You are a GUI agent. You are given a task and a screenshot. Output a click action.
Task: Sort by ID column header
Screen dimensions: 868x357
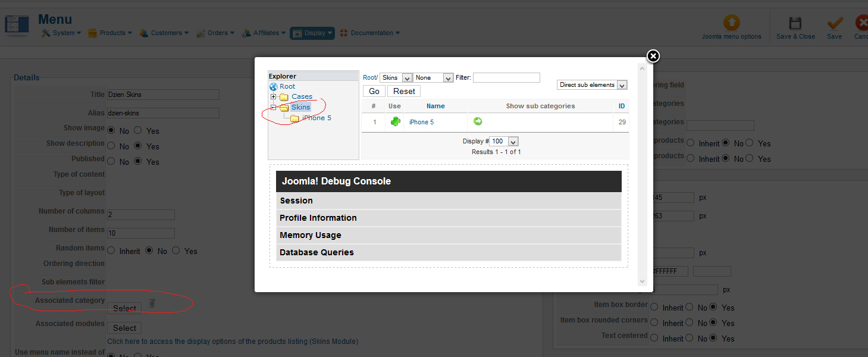click(622, 106)
